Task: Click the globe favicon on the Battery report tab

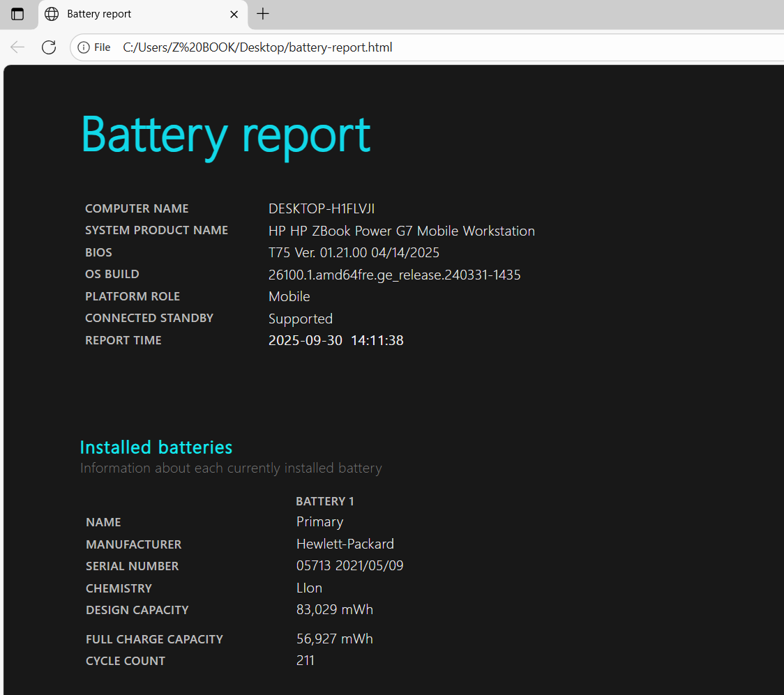Action: pyautogui.click(x=52, y=14)
